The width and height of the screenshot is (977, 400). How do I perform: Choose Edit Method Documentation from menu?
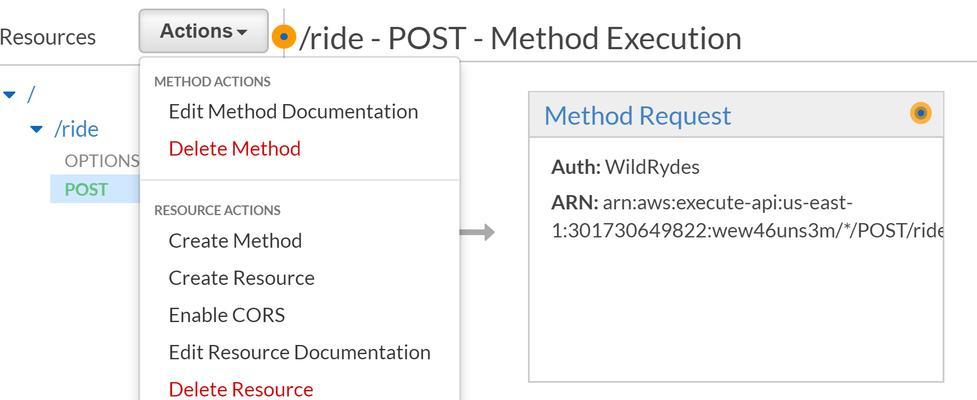[293, 112]
